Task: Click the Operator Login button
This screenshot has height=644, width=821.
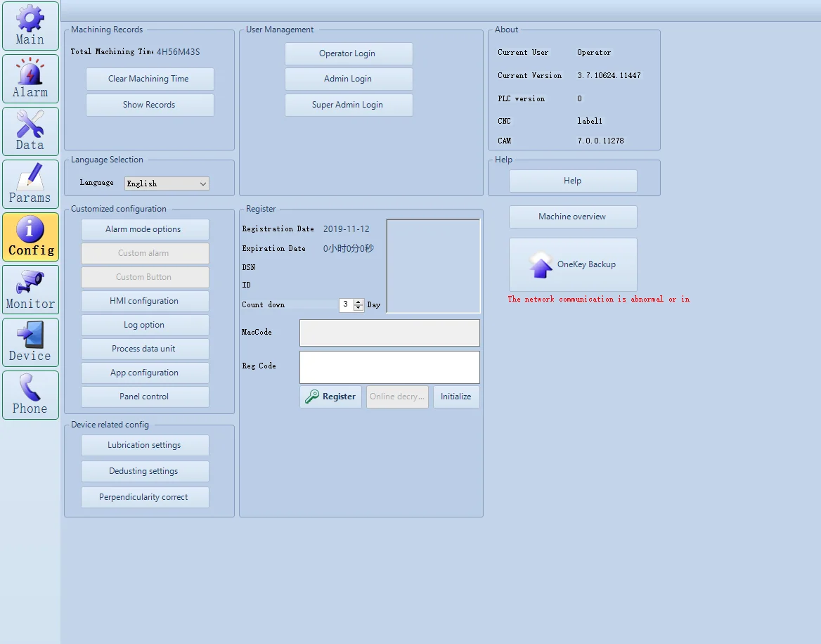Action: [x=349, y=53]
